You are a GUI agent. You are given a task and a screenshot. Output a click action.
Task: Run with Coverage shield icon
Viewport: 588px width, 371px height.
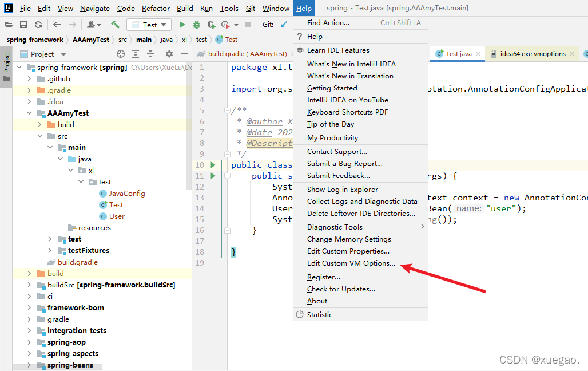point(212,25)
